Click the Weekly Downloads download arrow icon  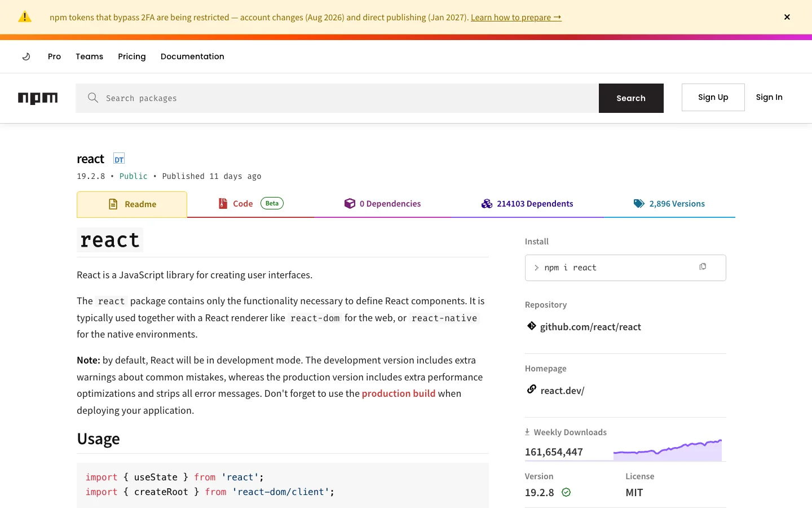click(527, 432)
